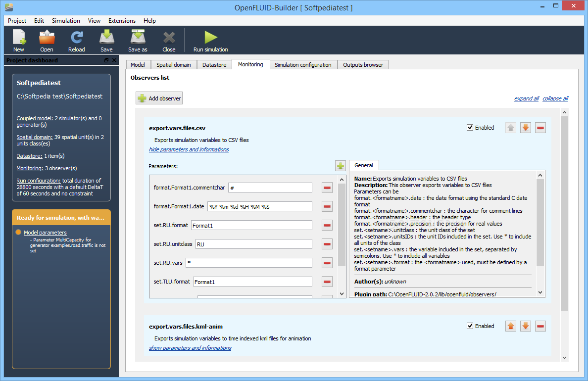The image size is (588, 381).
Task: Show parameters and informations for kml-anim observer
Action: pos(190,348)
